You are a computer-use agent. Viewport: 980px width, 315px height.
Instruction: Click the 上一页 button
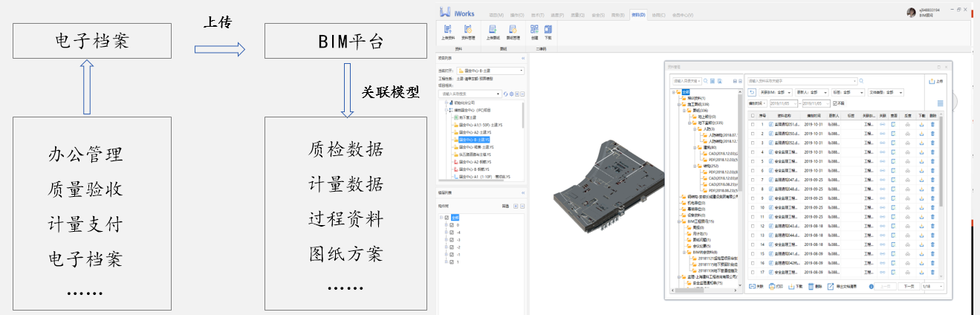(x=883, y=286)
